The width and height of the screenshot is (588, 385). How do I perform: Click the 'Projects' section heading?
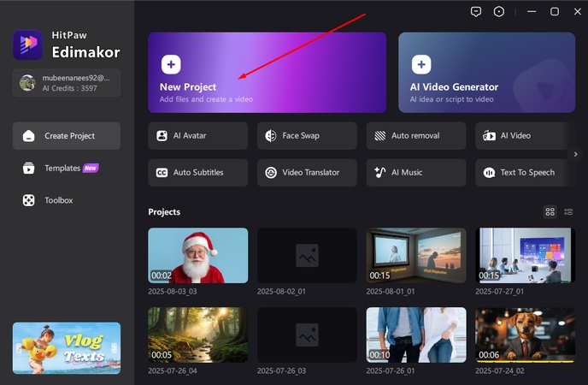click(x=164, y=212)
